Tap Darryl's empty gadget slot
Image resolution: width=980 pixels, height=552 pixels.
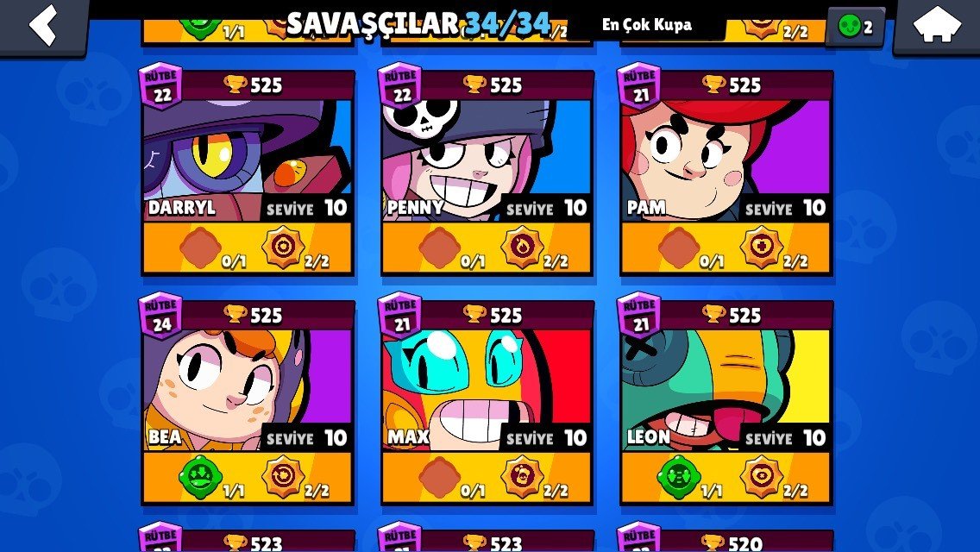click(200, 248)
